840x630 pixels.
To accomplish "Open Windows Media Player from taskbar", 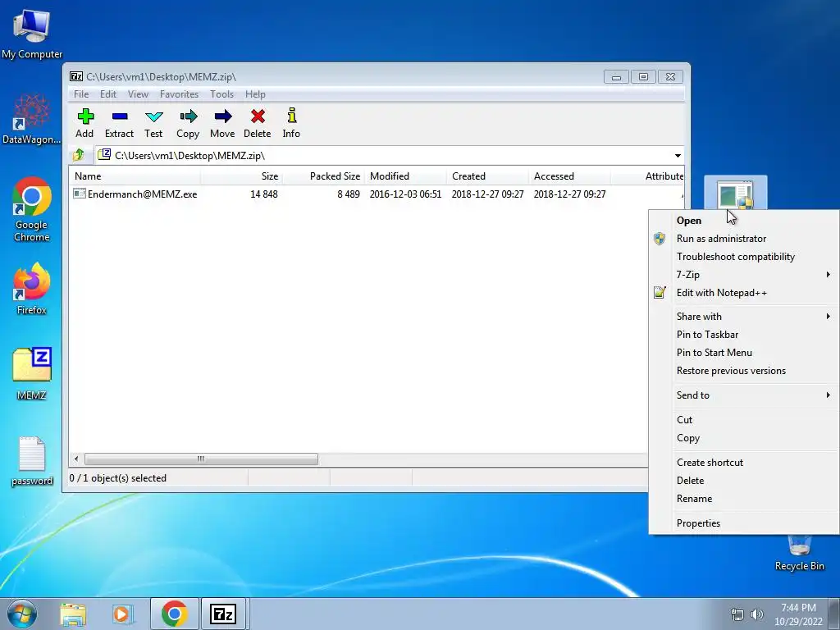I will point(122,614).
